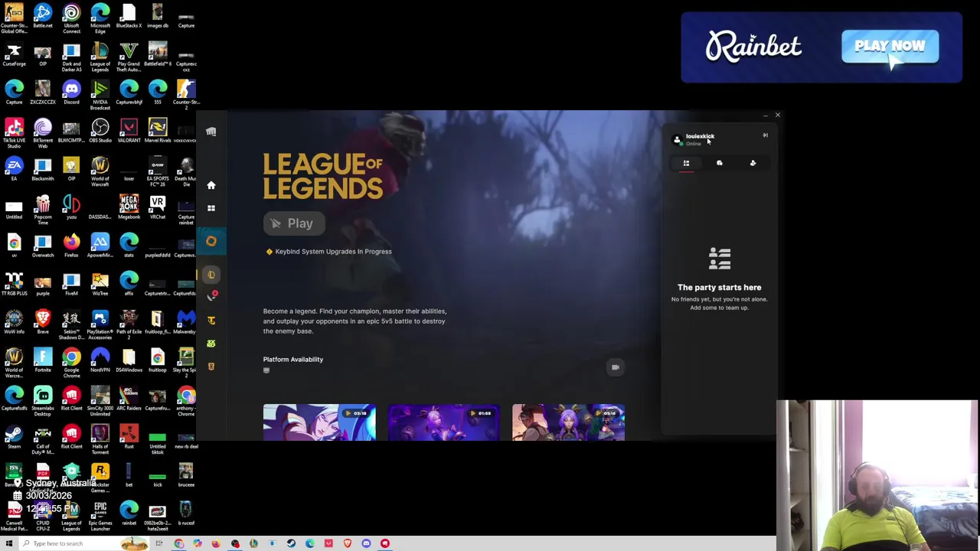Screen dimensions: 980x551
Task: Click Keybind System Upgrades In Progress notice
Action: coord(328,251)
